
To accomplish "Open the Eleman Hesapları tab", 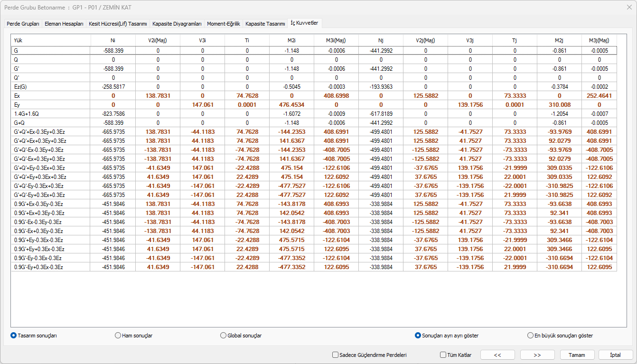I will 64,24.
